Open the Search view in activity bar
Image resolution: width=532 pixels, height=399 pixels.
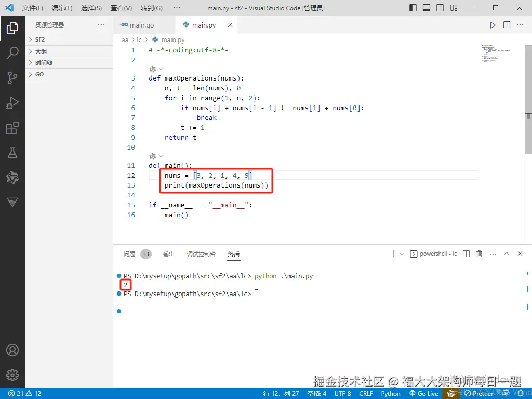(x=12, y=53)
